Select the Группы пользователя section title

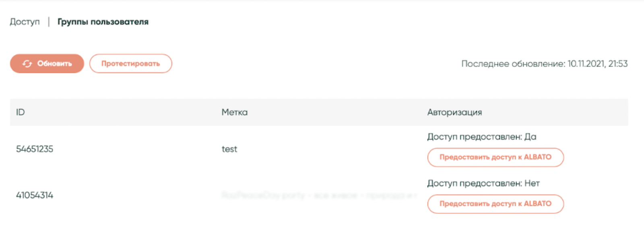(103, 22)
